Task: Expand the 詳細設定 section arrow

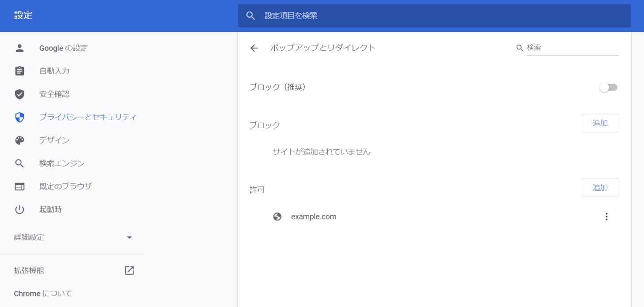Action: (129, 237)
